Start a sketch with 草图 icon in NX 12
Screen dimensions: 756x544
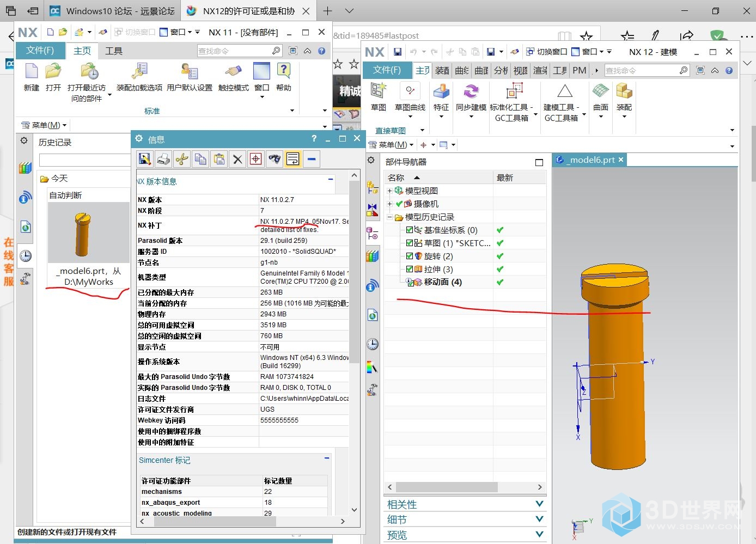[x=379, y=91]
